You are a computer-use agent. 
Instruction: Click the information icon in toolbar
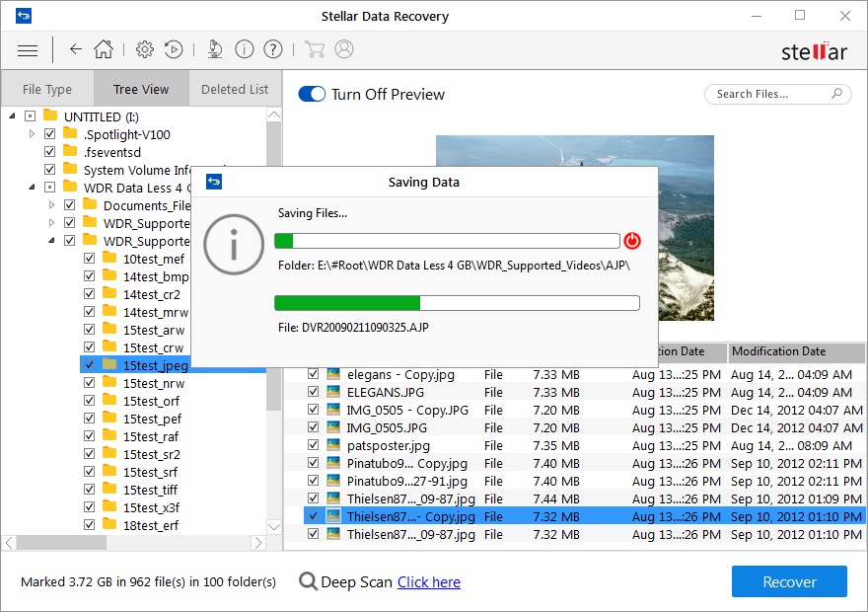click(245, 49)
